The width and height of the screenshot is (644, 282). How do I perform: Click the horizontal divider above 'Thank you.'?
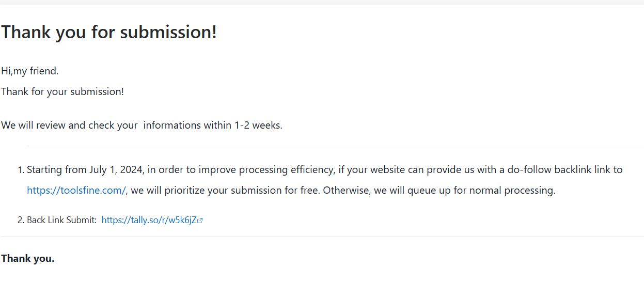322,237
